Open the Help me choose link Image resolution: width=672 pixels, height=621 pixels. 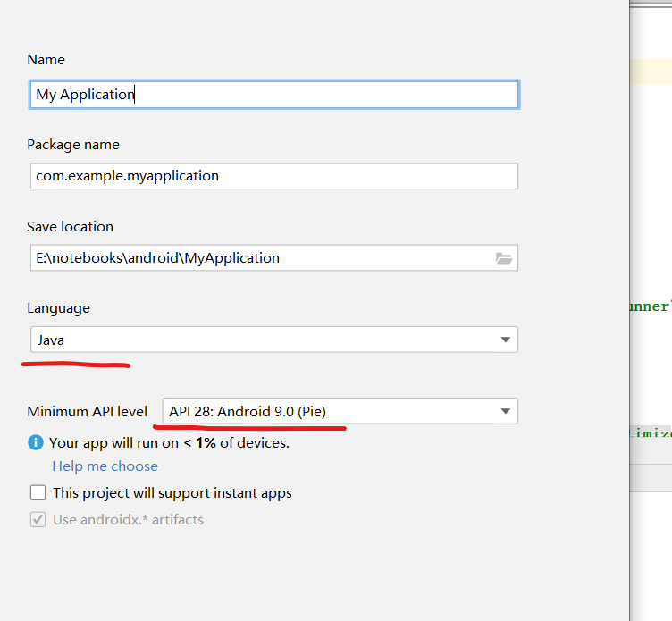click(105, 466)
